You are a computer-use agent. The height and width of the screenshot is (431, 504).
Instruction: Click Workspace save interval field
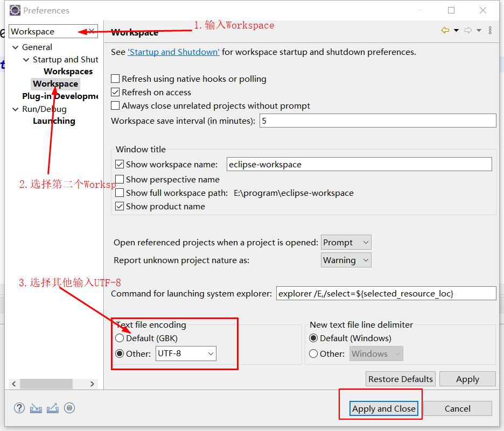coord(377,121)
